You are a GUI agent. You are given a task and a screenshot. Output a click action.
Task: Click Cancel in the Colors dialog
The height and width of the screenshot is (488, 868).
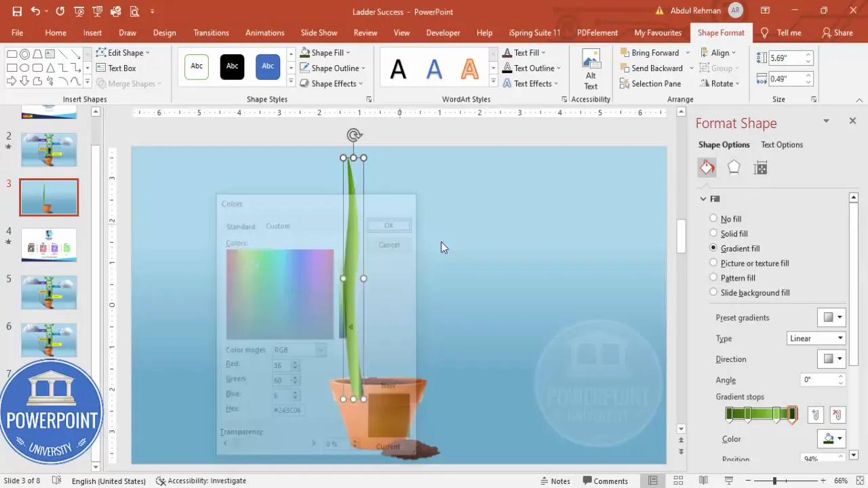tap(389, 245)
